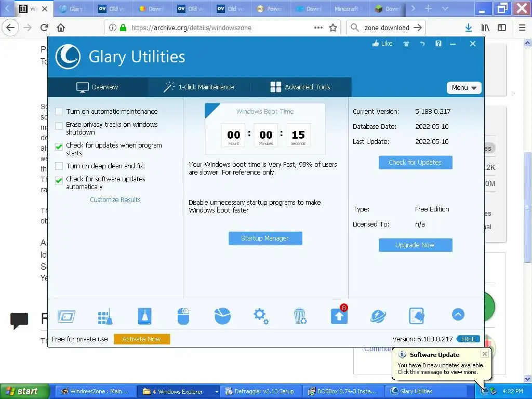Click site info icon beside URL
Image resolution: width=532 pixels, height=399 pixels.
point(113,28)
